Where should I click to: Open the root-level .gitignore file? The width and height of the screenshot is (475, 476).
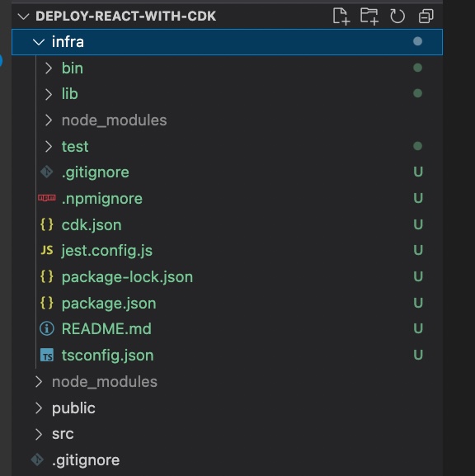86,460
